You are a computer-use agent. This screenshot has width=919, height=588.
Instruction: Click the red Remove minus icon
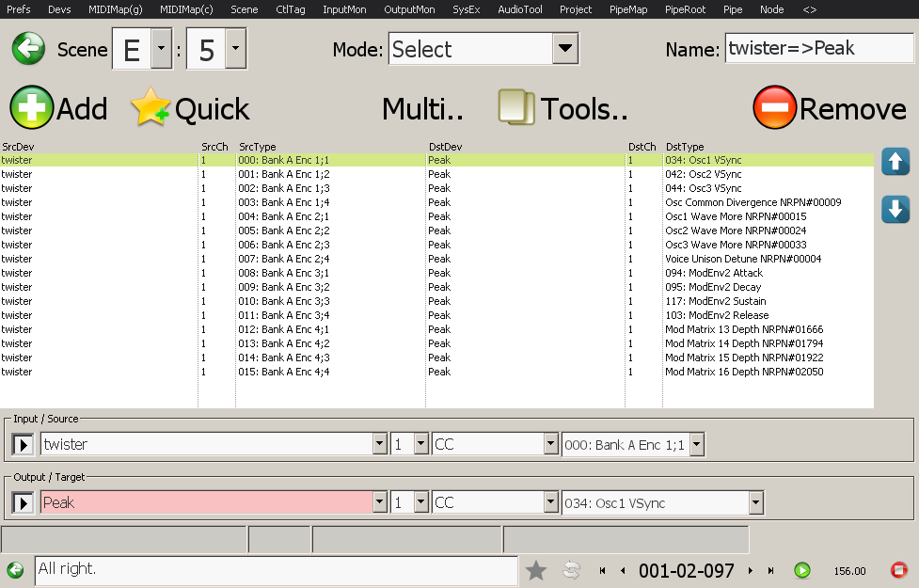click(x=774, y=109)
